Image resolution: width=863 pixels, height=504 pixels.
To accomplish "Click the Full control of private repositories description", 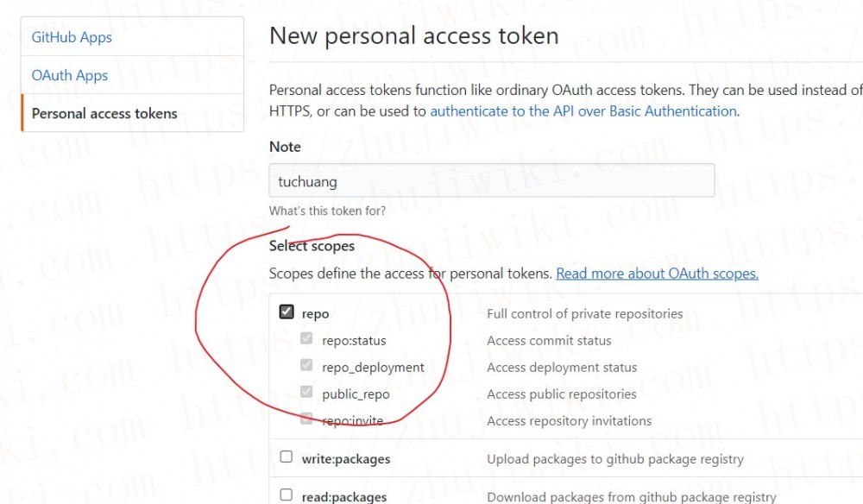I will 584,313.
